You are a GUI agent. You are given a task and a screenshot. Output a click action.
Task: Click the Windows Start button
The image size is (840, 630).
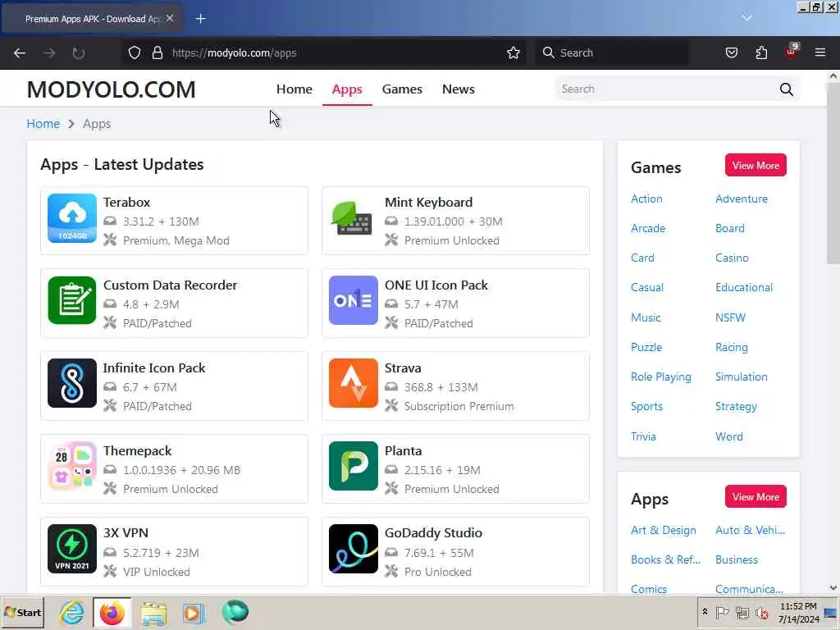22,612
